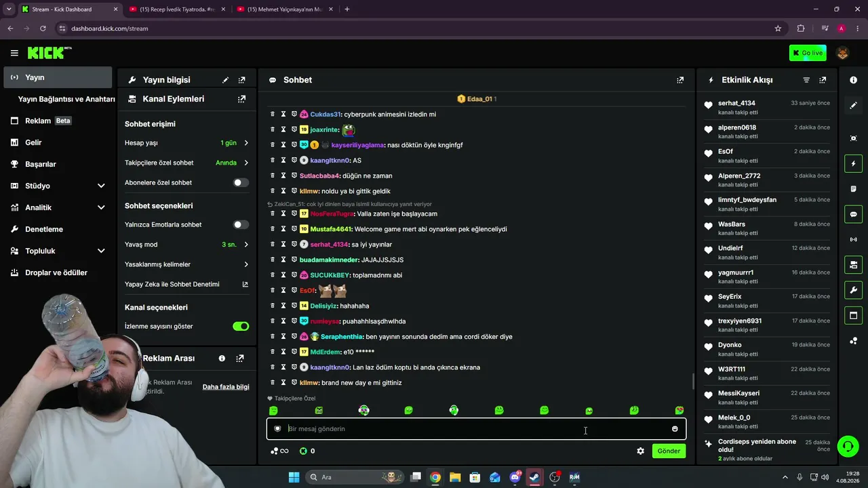Toggle Abonelere özel sohbet switch
The image size is (868, 488).
(x=241, y=182)
